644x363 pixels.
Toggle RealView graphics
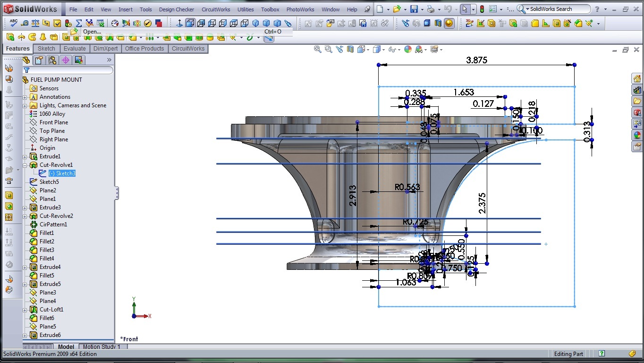pos(449,23)
